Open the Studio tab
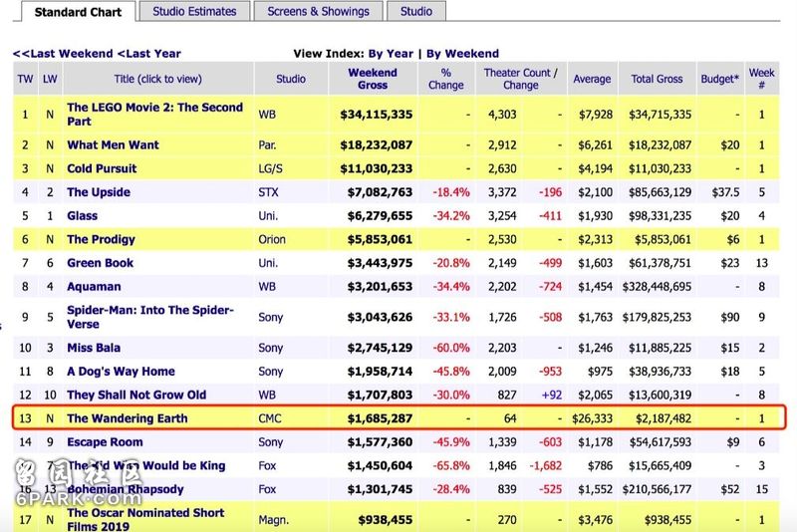 click(x=416, y=11)
